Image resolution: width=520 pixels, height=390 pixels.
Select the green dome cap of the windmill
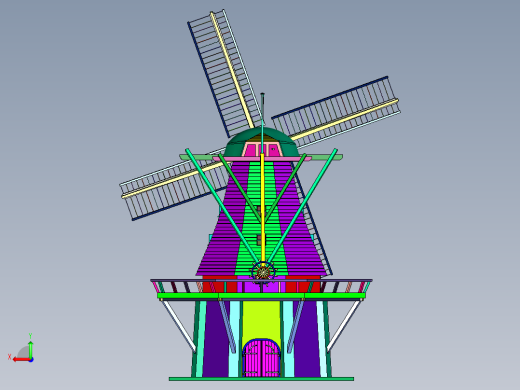(x=261, y=142)
